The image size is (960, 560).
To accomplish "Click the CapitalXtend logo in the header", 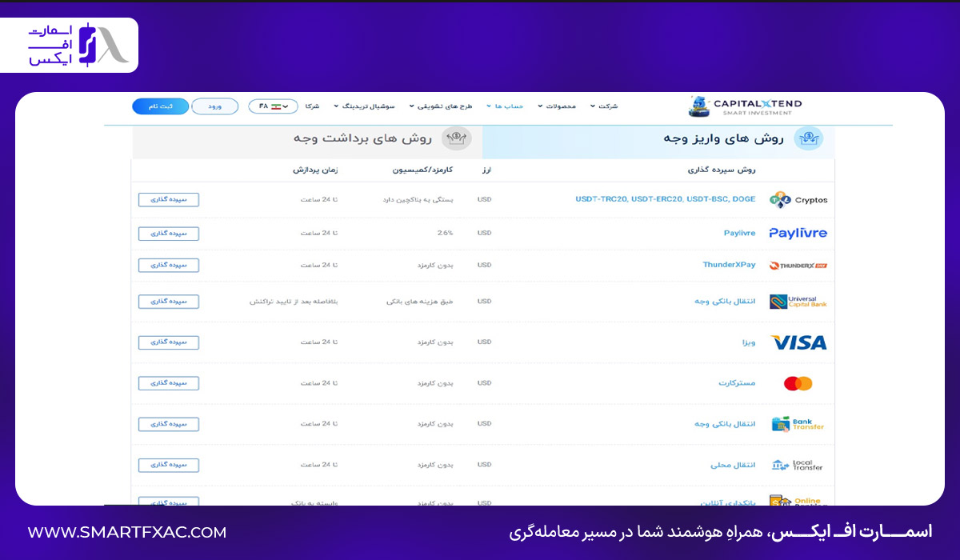I will click(745, 106).
